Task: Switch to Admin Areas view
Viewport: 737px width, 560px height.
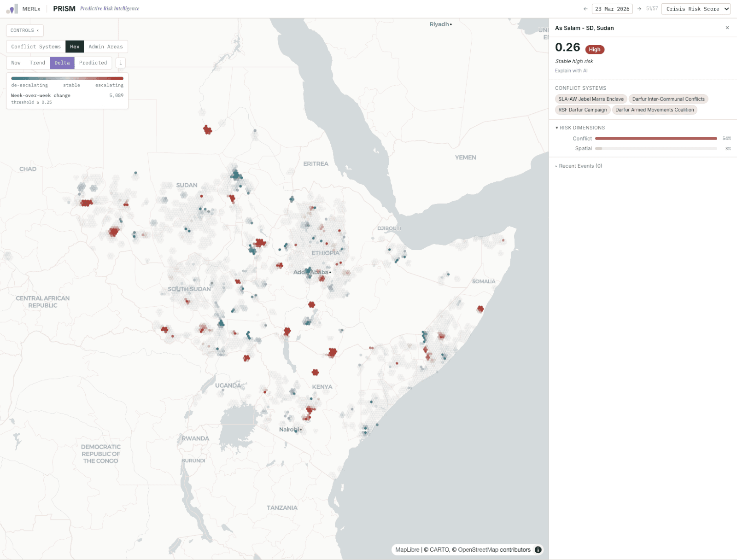Action: pyautogui.click(x=105, y=47)
